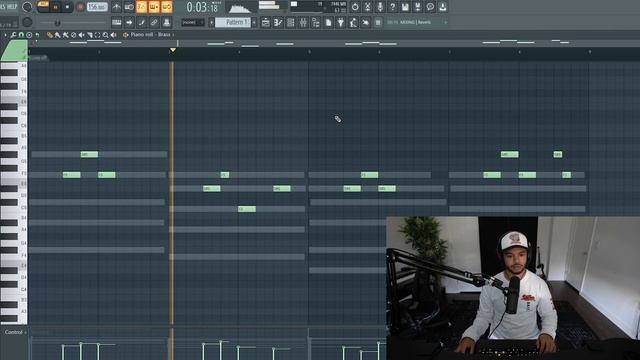640x360 pixels.
Task: Open the Playlist window icon
Action: [265, 22]
